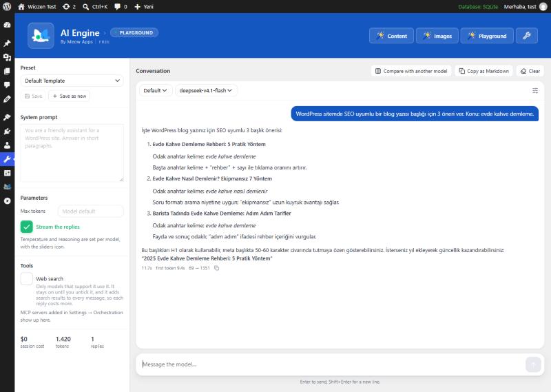The height and width of the screenshot is (392, 551).
Task: Open the Settings sidebar icon
Action: point(7,173)
